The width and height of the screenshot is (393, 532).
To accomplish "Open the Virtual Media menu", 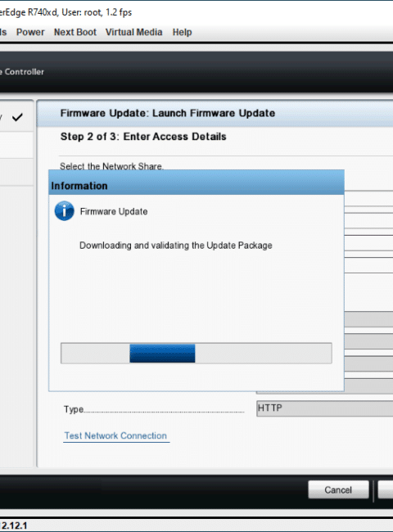I will 133,32.
